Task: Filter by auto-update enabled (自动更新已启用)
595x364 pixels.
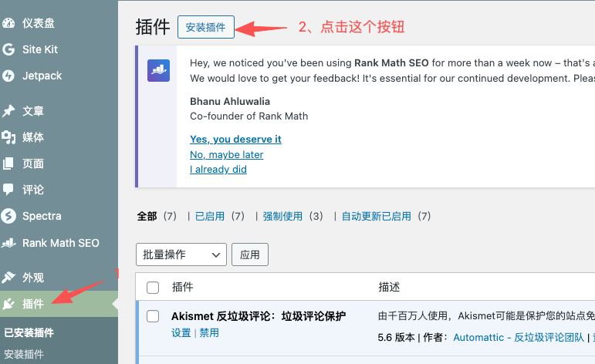Action: [377, 217]
